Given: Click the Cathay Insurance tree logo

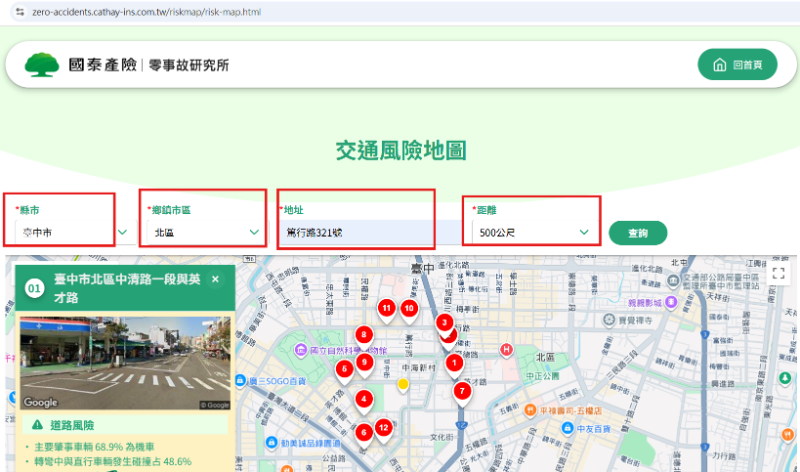Looking at the screenshot, I should click(x=42, y=65).
